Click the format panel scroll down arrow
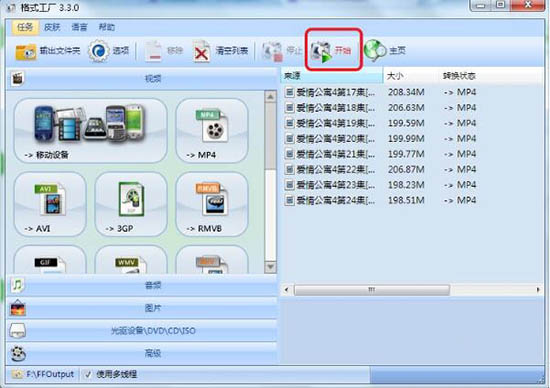Viewport: 550px width, 388px height. (270, 267)
